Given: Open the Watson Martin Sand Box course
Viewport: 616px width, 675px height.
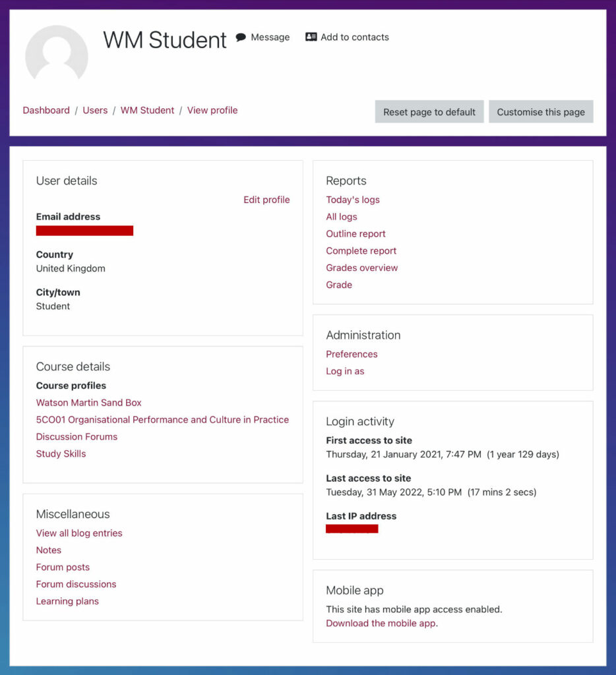Looking at the screenshot, I should 88,402.
